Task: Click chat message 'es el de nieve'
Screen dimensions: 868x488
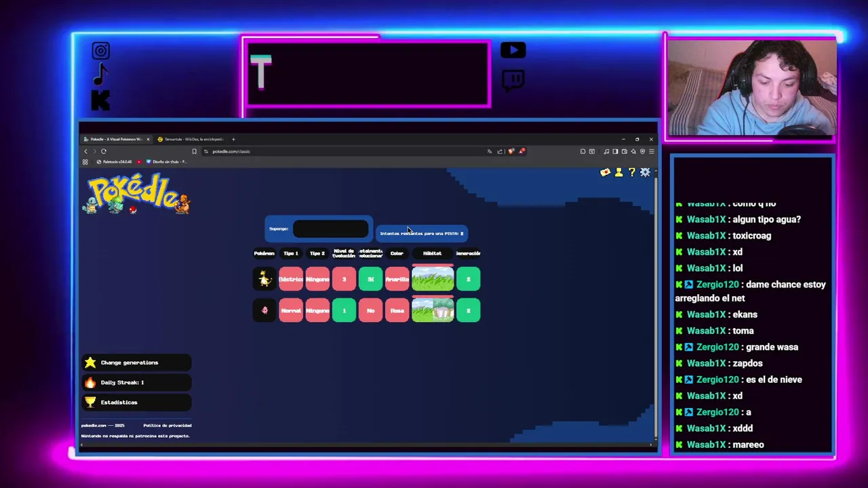Action: pos(773,380)
